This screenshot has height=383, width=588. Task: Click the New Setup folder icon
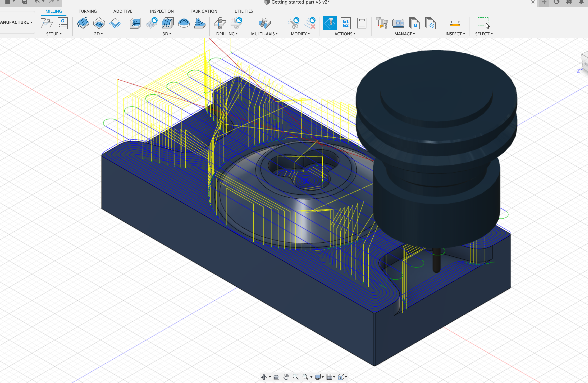coord(46,23)
